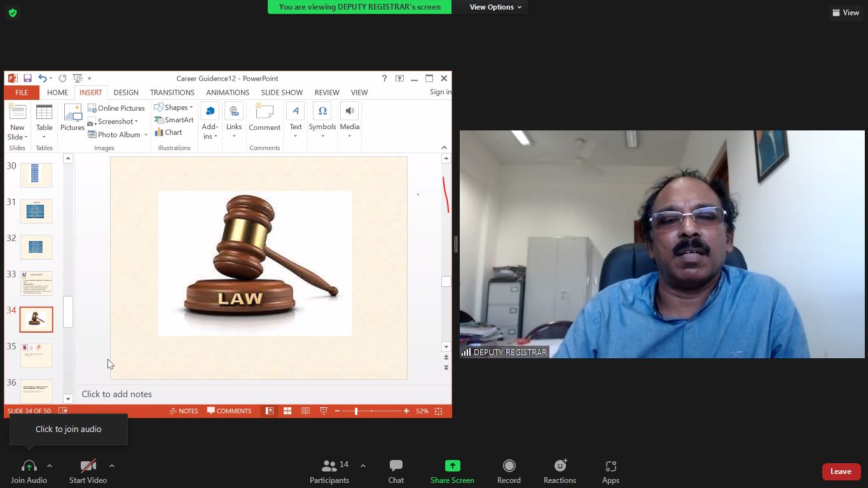Expand audio options arrow beside Join Audio
This screenshot has width=868, height=488.
[50, 466]
